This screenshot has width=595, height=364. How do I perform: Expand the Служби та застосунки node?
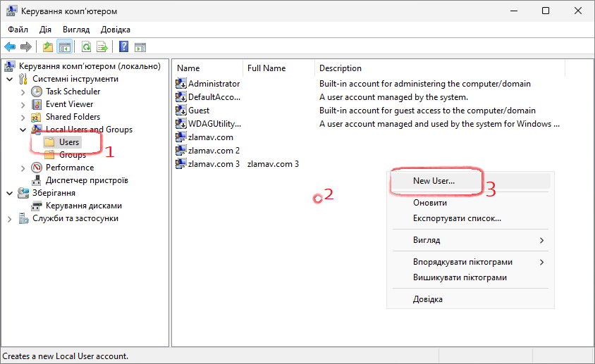coord(10,219)
